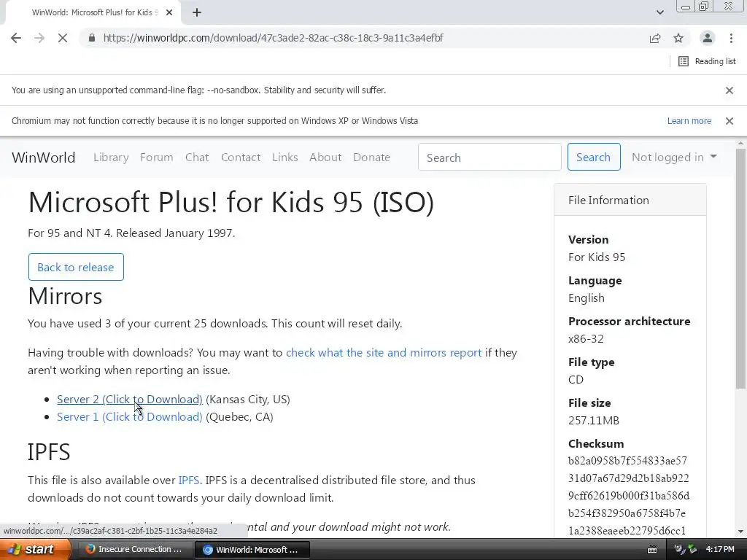
Task: Click the 4:17 PM clock
Action: pos(720,550)
